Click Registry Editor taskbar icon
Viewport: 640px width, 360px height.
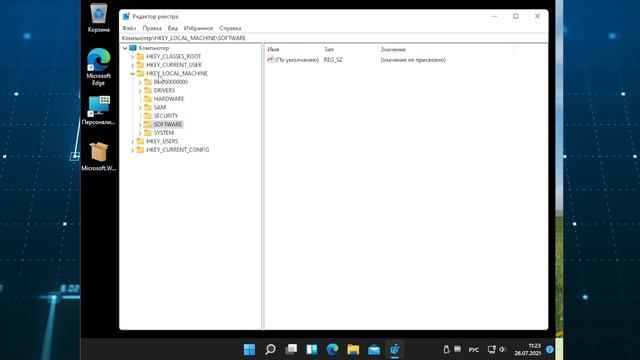tap(395, 349)
